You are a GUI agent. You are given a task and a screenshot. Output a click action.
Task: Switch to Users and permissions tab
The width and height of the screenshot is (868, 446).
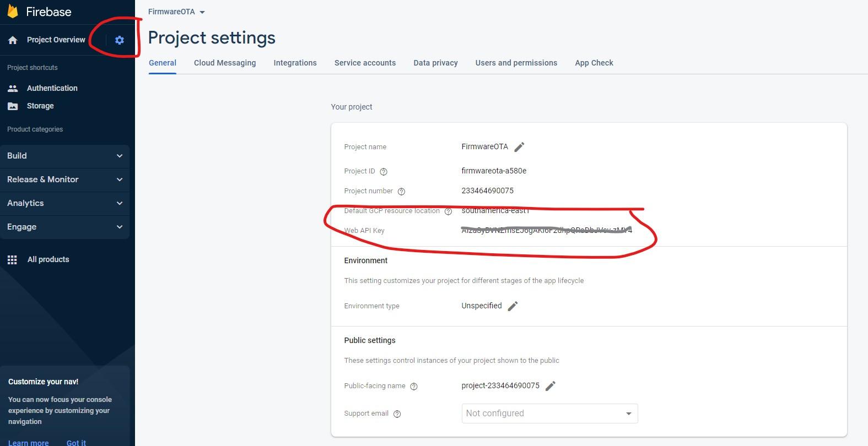point(516,63)
